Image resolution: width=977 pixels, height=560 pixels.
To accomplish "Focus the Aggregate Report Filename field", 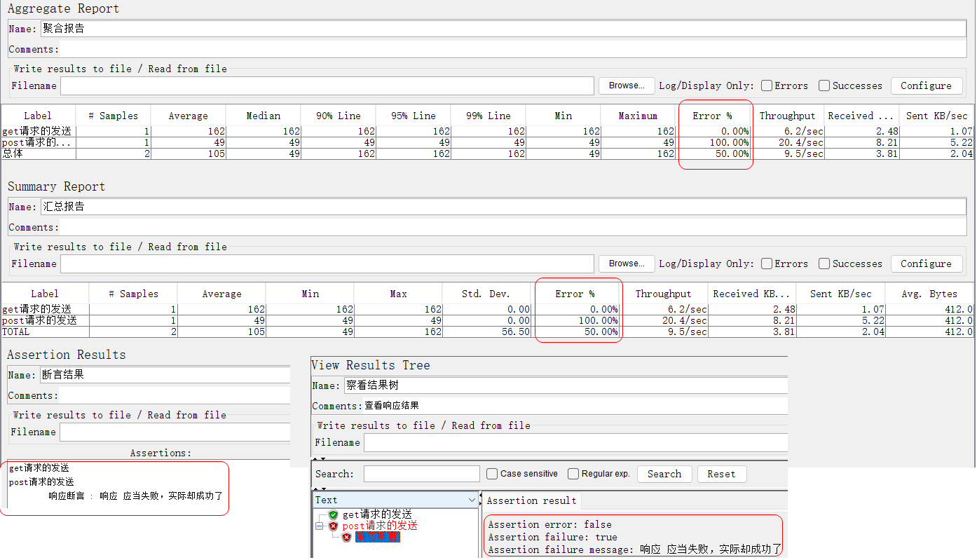I will [327, 86].
